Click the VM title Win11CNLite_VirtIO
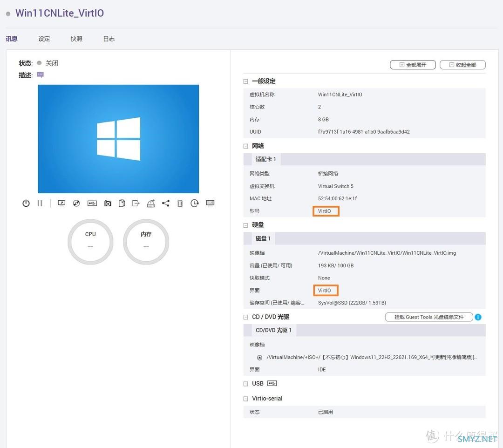 tap(60, 13)
